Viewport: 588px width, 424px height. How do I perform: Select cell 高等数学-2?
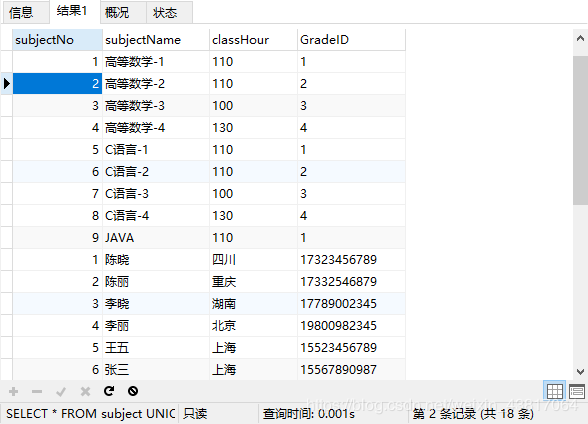click(156, 84)
